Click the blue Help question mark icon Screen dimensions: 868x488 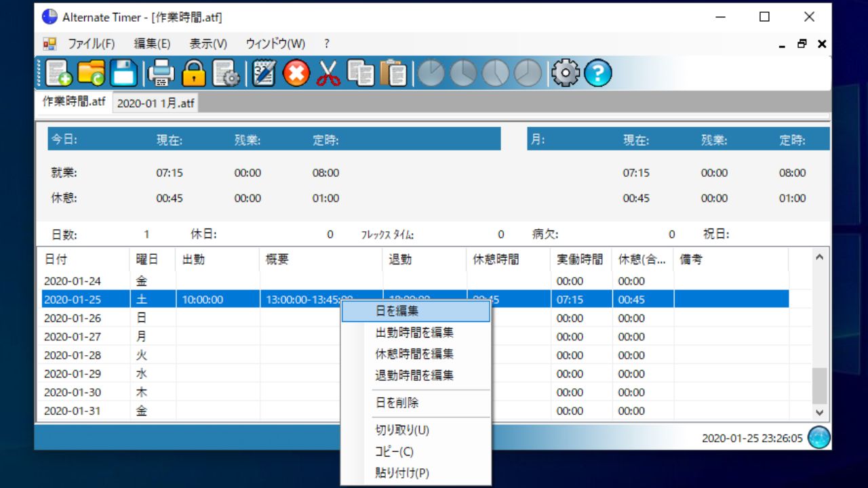point(598,73)
